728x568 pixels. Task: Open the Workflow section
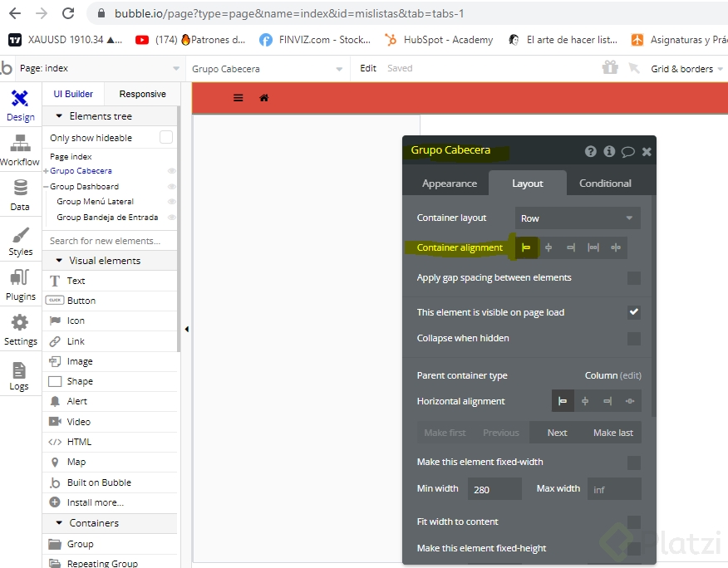coord(20,149)
